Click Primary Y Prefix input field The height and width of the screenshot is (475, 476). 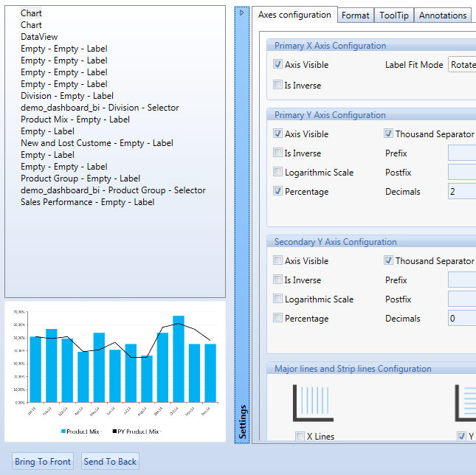pos(462,153)
